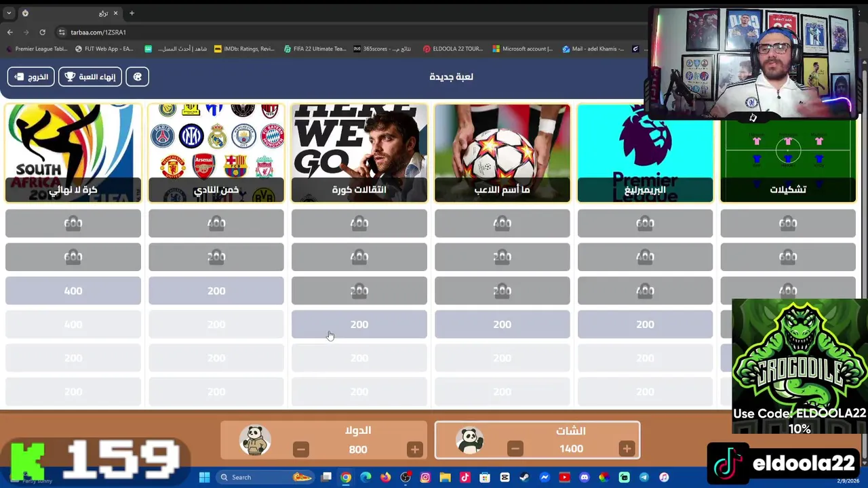868x488 pixels.
Task: Open the IMDb Ratings bookmark
Action: click(x=245, y=49)
